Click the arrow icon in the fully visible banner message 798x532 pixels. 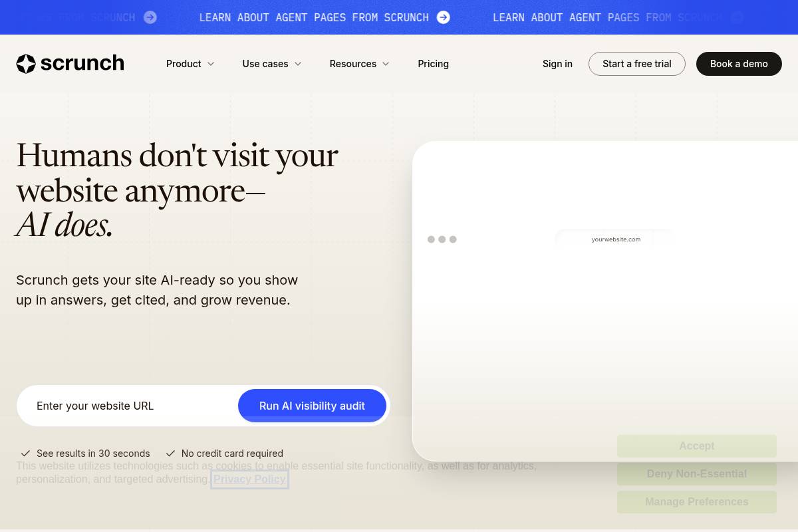(444, 17)
